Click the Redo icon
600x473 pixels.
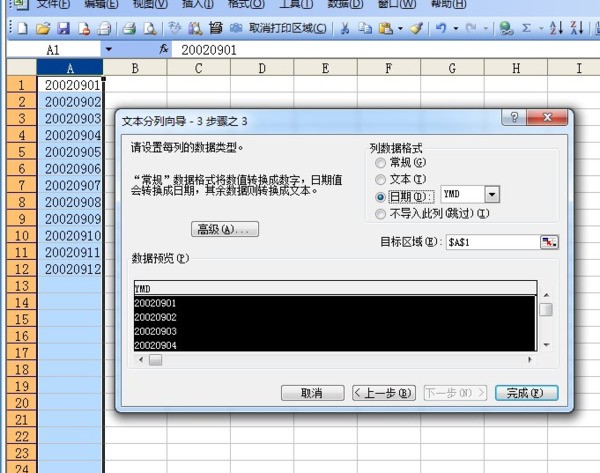[x=471, y=28]
